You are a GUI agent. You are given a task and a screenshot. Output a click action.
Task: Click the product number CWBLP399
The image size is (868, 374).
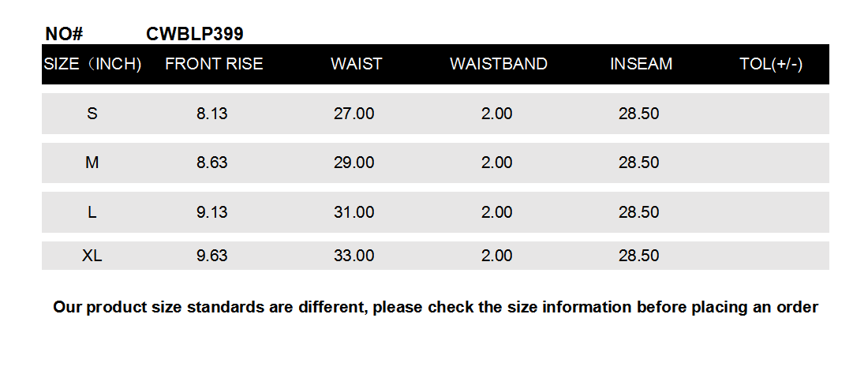point(194,34)
